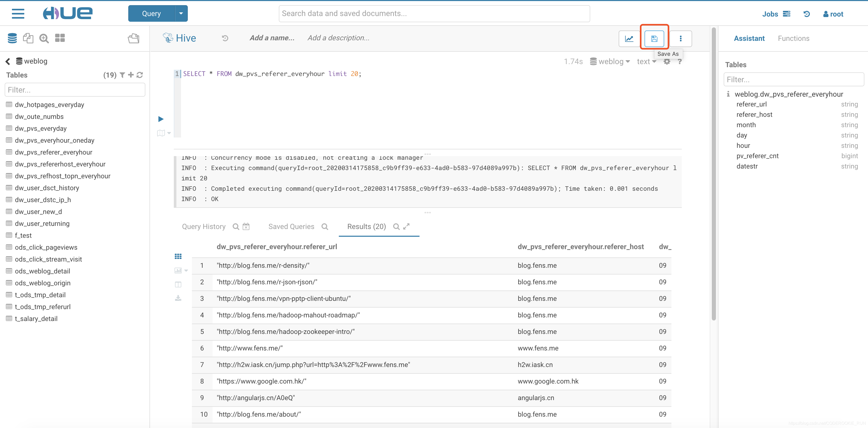Click the download results icon beside the results table
The height and width of the screenshot is (428, 868).
point(178,298)
